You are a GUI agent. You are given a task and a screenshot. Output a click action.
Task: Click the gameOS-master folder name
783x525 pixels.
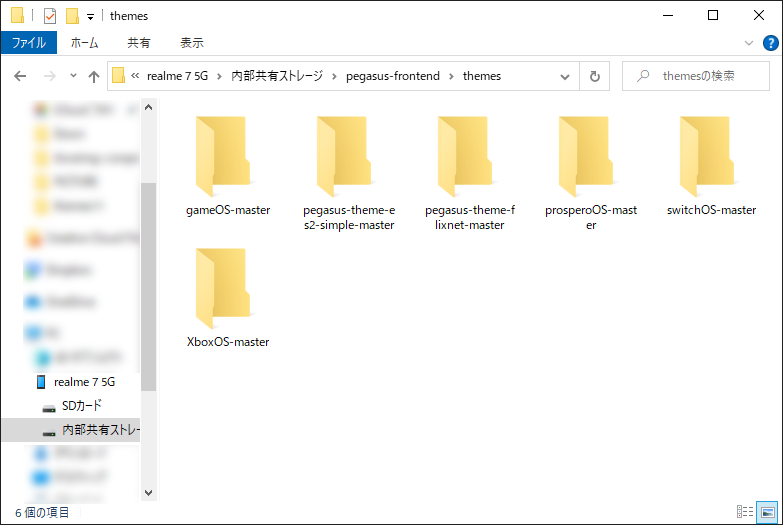(228, 210)
